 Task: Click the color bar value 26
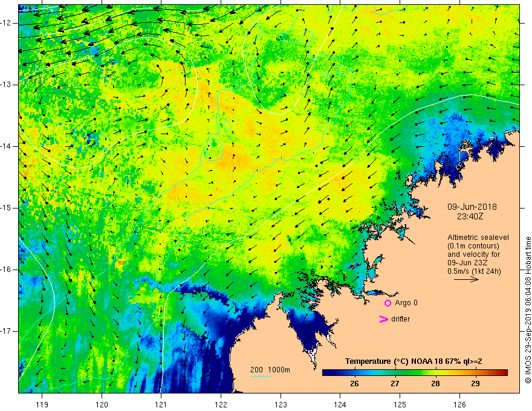click(354, 384)
